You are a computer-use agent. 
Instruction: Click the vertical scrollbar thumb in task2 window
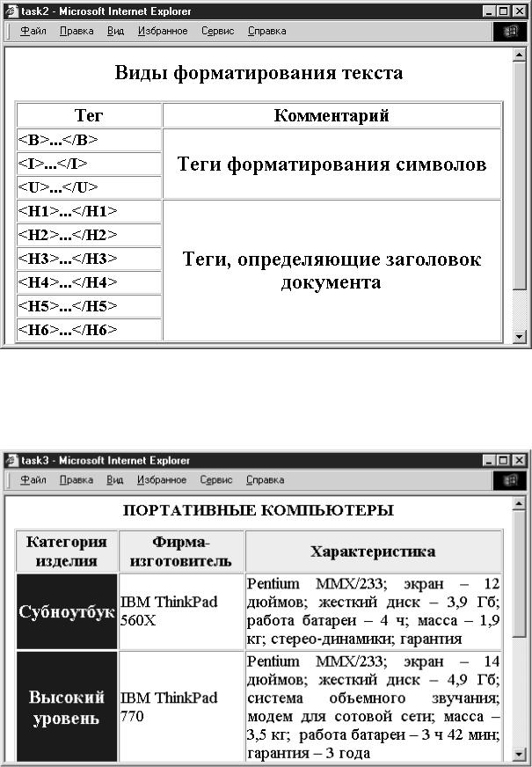(x=520, y=176)
